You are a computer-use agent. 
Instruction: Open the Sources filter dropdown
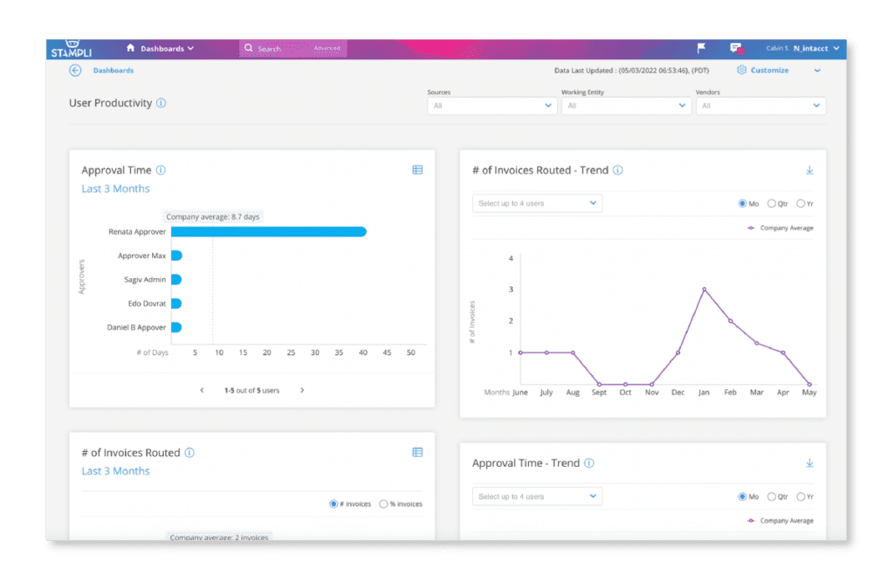coord(492,105)
